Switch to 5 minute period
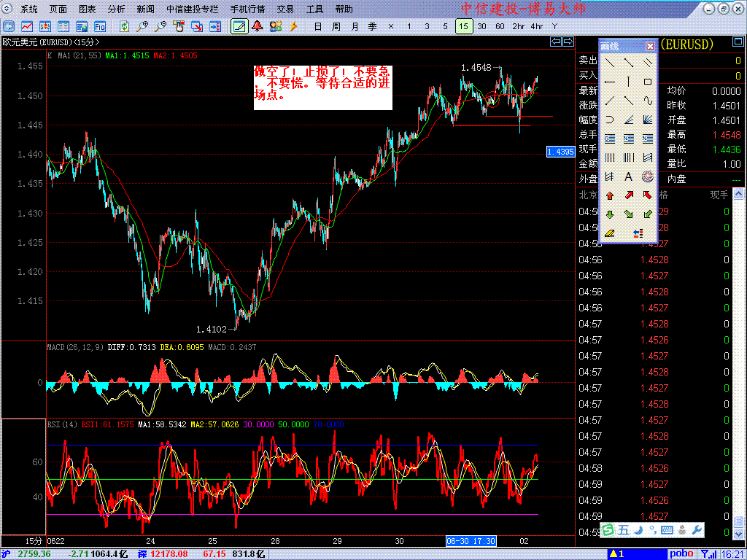 pos(446,27)
